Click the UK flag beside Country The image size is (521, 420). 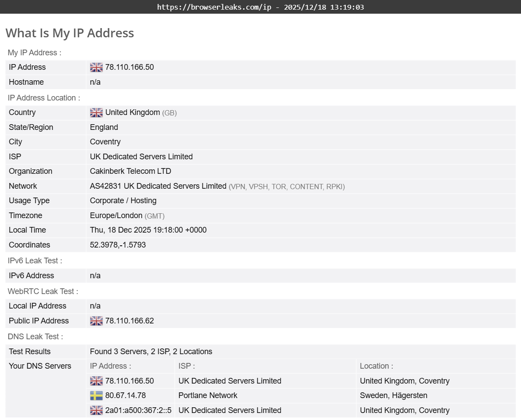coord(96,112)
